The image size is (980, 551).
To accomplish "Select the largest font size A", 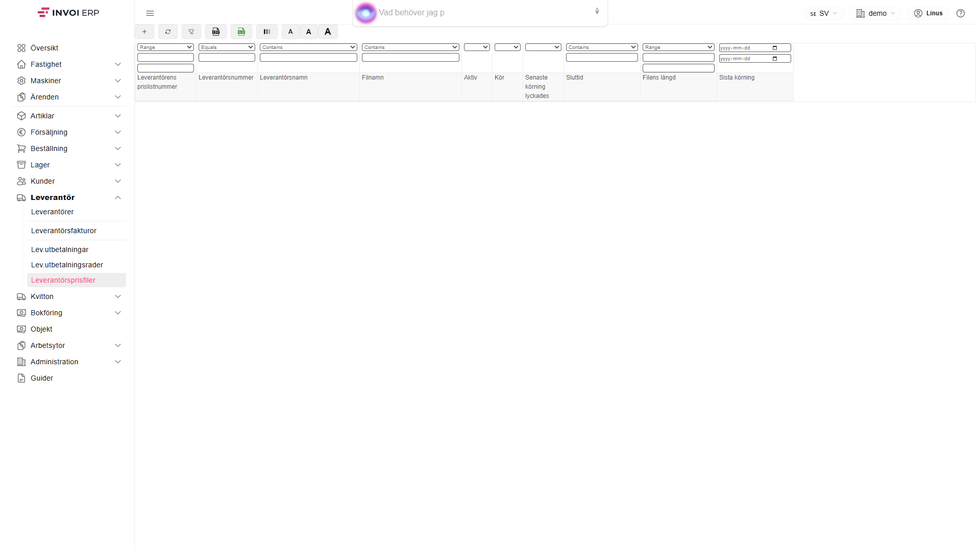I will (328, 32).
